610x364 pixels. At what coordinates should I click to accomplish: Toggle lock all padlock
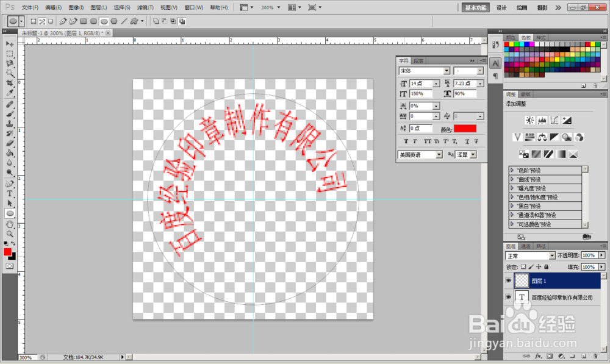(x=546, y=267)
